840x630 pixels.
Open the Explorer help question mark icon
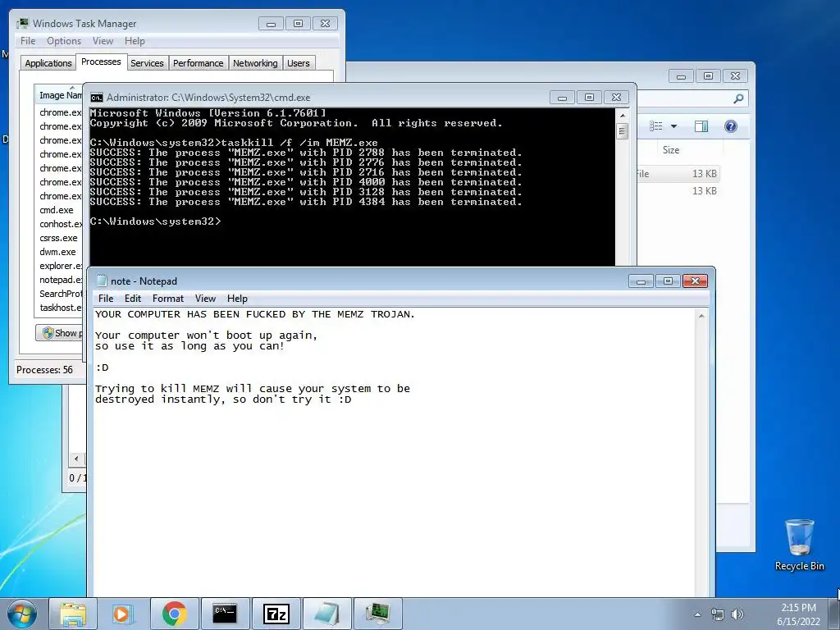[731, 126]
